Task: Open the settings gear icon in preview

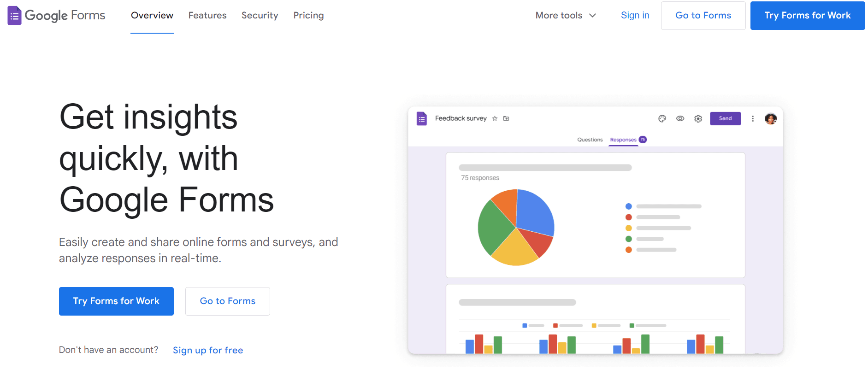Action: [x=698, y=118]
